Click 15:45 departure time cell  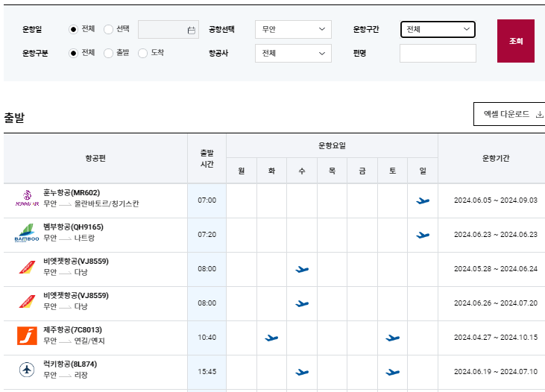(207, 372)
